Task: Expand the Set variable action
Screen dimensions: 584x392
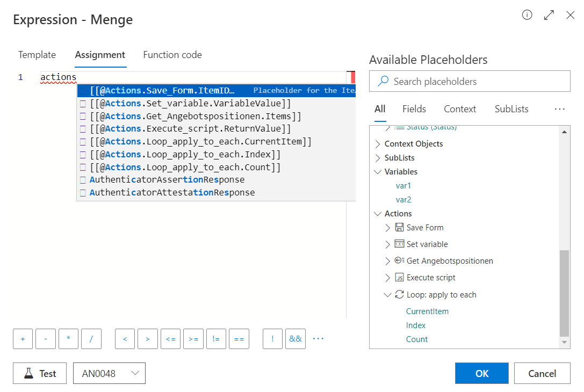Action: (x=387, y=244)
